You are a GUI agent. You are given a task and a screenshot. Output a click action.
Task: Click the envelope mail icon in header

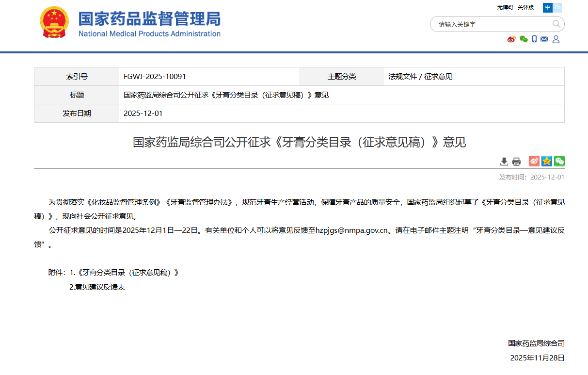[544, 39]
